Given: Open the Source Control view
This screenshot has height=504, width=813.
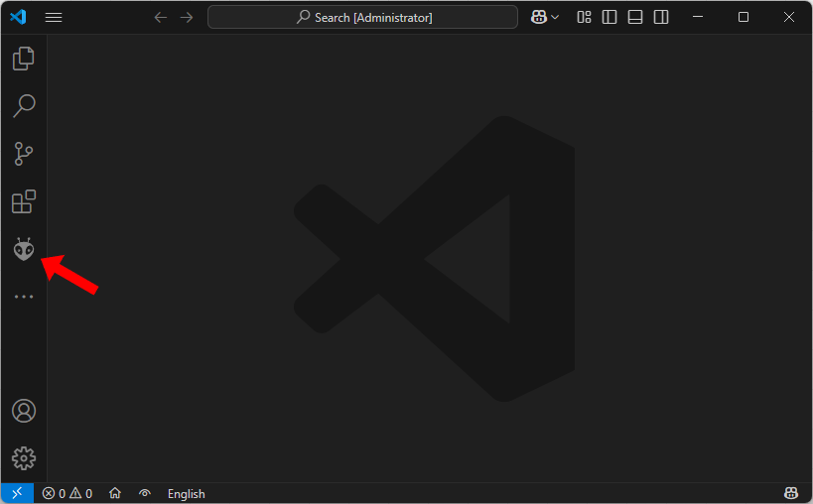Looking at the screenshot, I should click(24, 154).
